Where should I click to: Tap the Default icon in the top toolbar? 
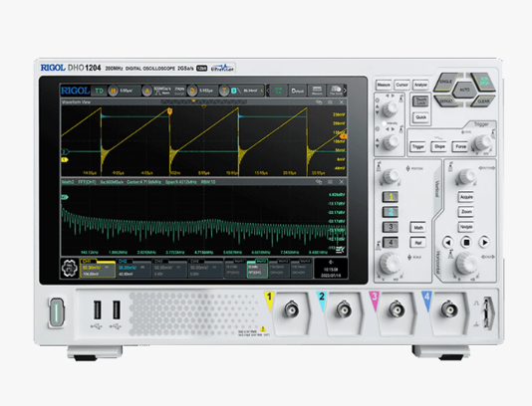298,91
